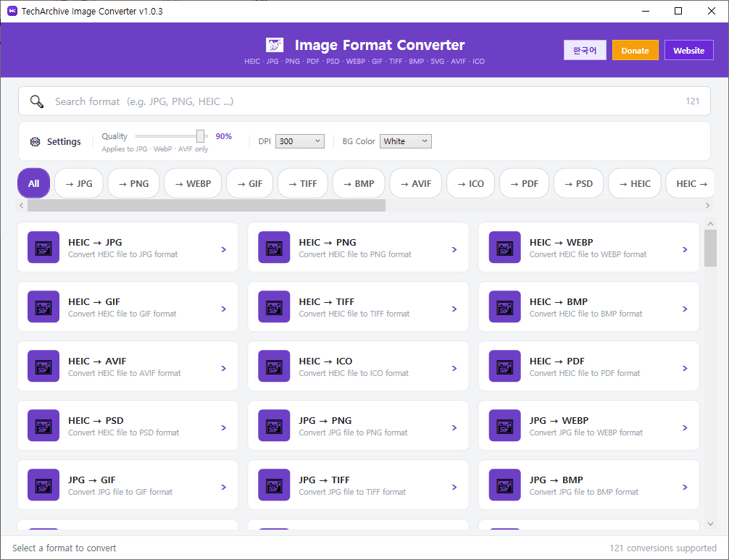Screen dimensions: 729x560
Task: Click the JPG → GIF card icon
Action: [x=43, y=485]
